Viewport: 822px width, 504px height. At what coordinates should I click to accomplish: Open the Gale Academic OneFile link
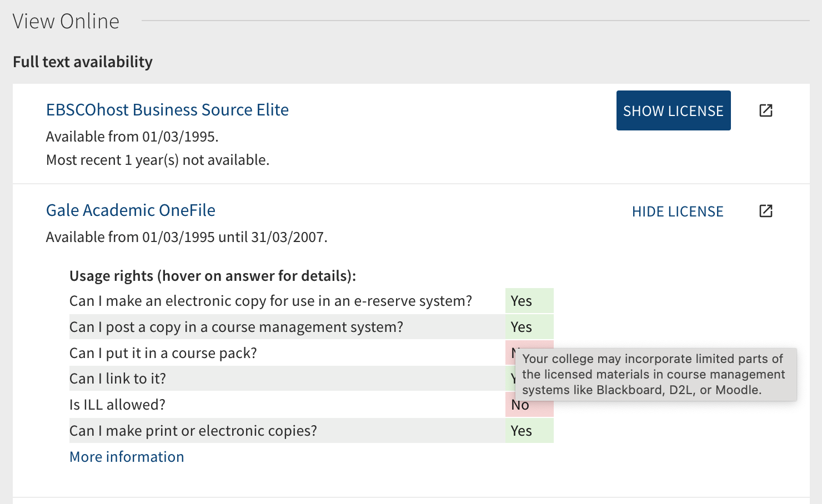[x=131, y=210]
